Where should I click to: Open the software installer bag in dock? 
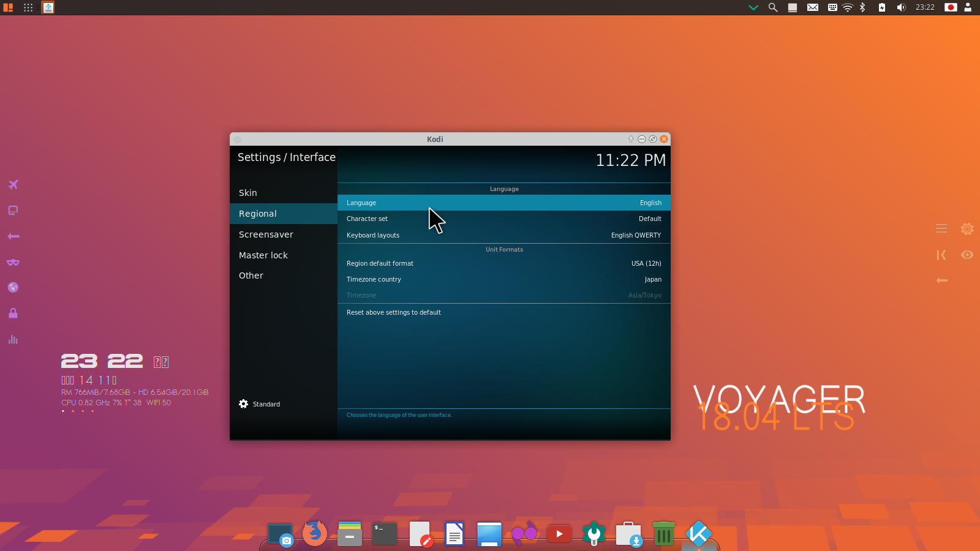pos(629,534)
